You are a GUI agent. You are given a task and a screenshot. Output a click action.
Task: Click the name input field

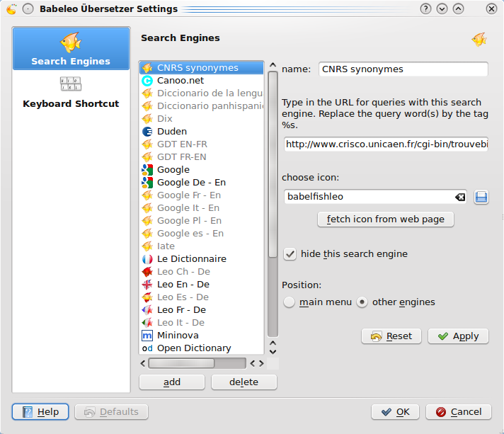pyautogui.click(x=403, y=69)
